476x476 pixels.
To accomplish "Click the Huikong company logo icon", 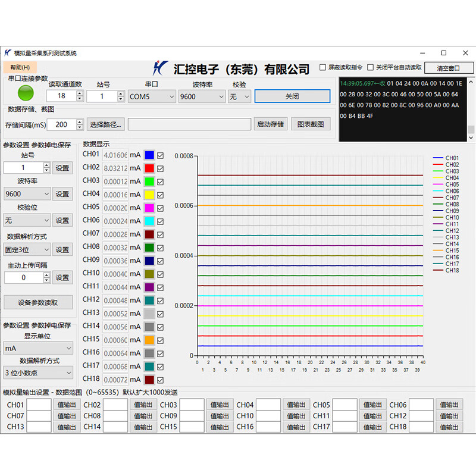I will pos(161,67).
